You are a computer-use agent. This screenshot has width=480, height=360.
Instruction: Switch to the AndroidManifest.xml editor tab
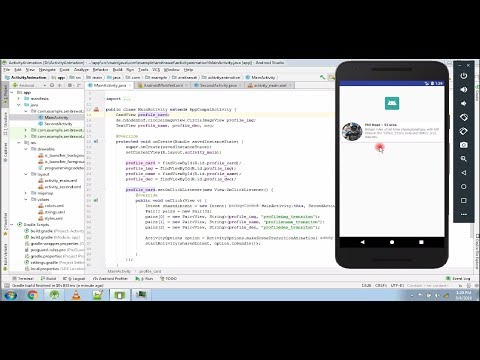tap(162, 86)
